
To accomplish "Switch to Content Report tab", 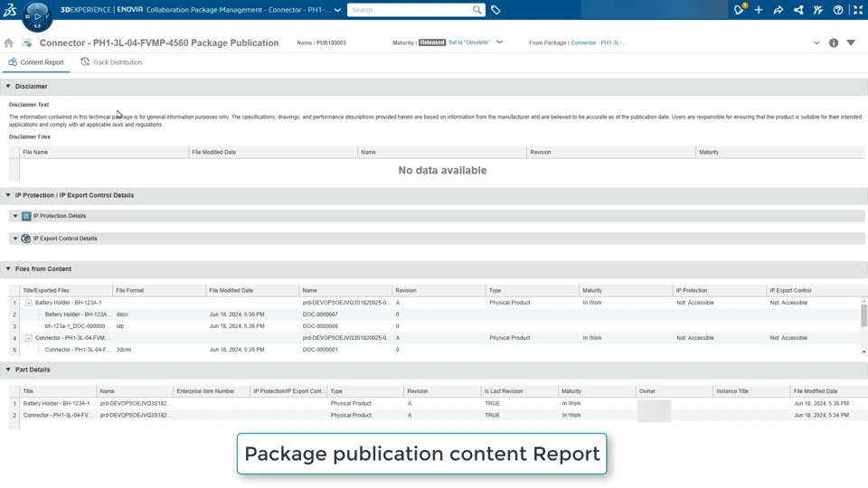I will coord(36,62).
